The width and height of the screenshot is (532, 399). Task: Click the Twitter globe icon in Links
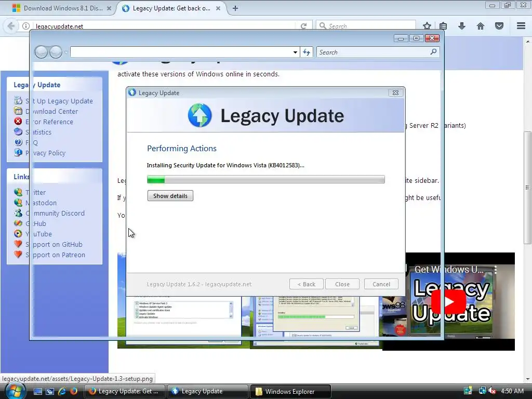[18, 192]
